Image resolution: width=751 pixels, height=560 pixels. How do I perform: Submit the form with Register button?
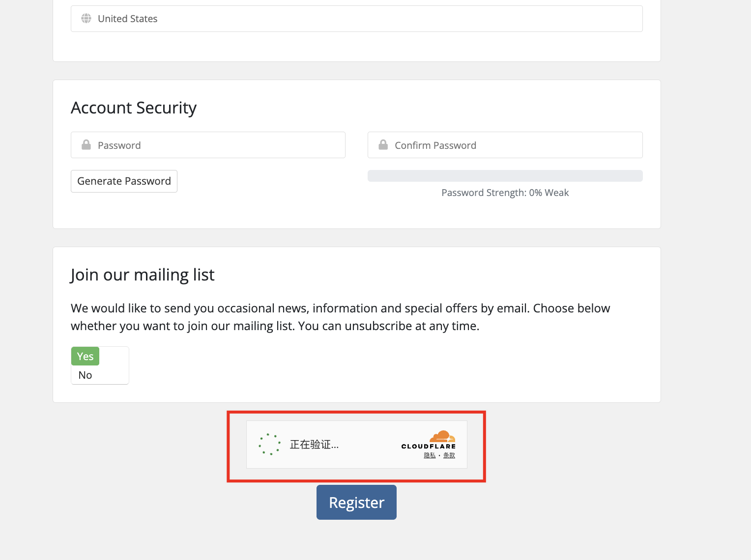click(356, 502)
